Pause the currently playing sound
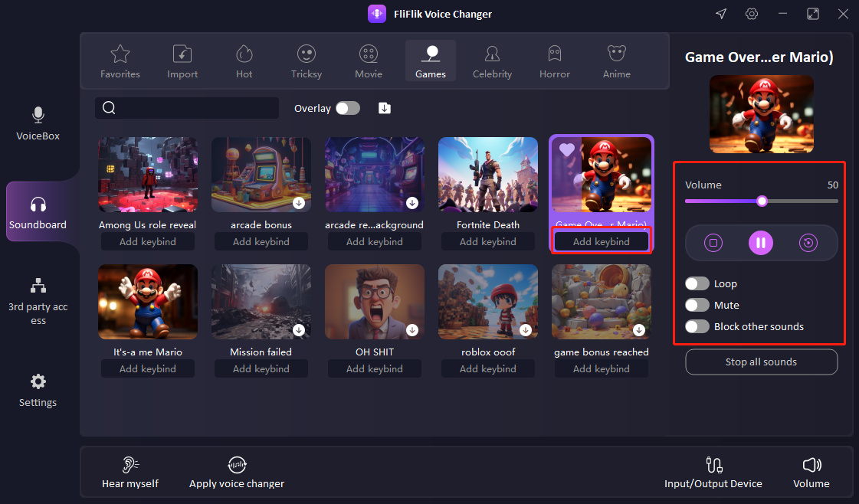 761,242
